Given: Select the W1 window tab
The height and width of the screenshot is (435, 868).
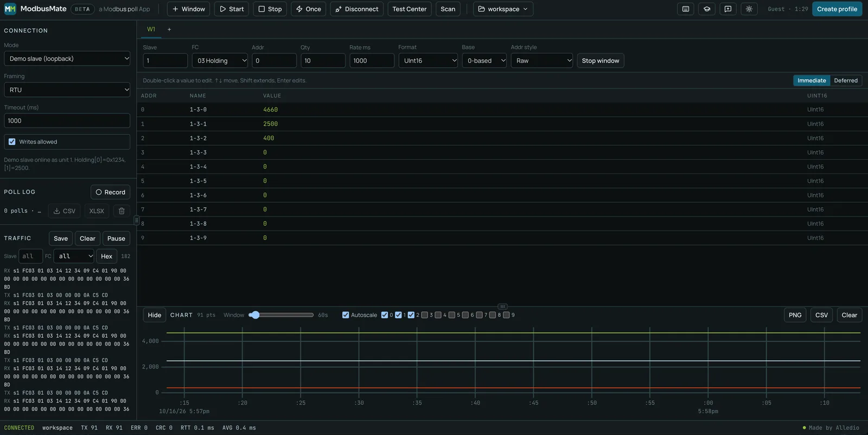Looking at the screenshot, I should coord(151,29).
